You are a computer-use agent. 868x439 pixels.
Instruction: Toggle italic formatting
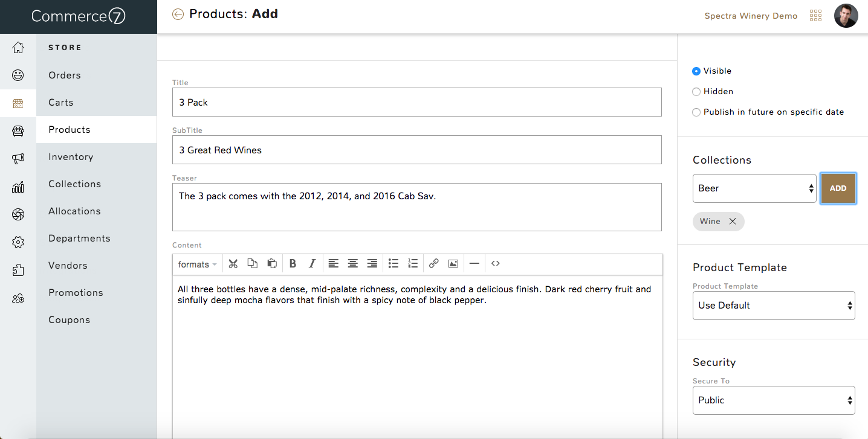(312, 264)
